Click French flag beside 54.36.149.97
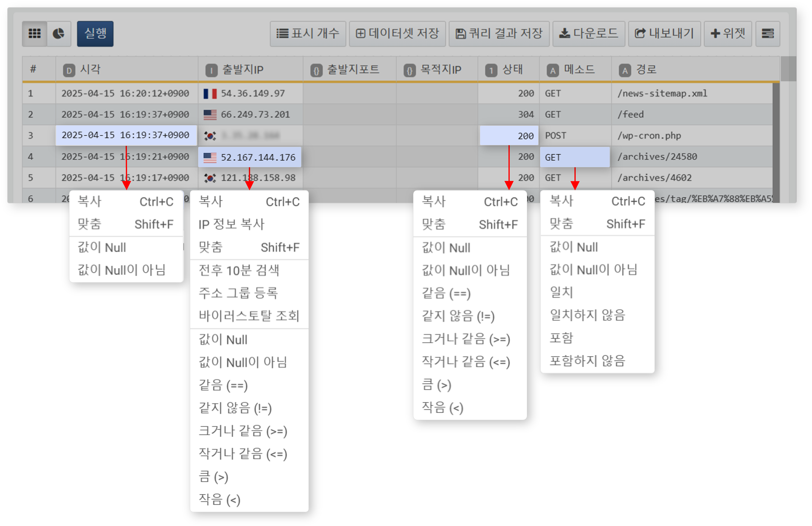This screenshot has height=526, width=812. click(210, 93)
